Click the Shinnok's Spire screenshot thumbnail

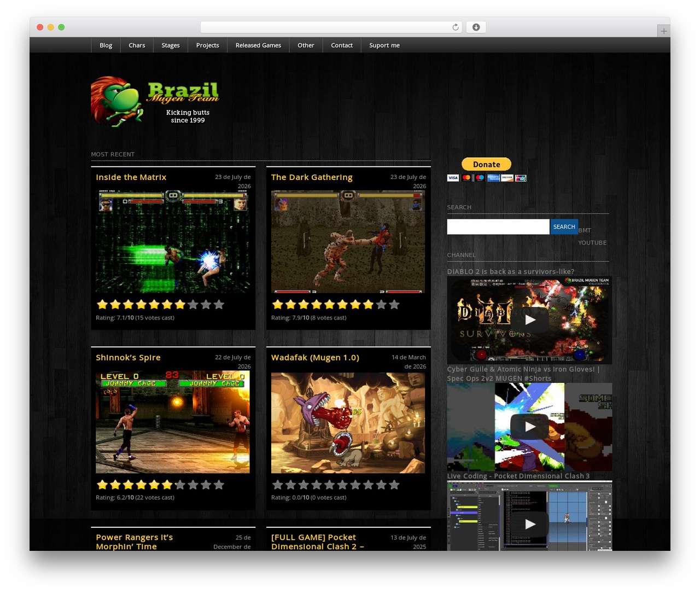pos(173,422)
